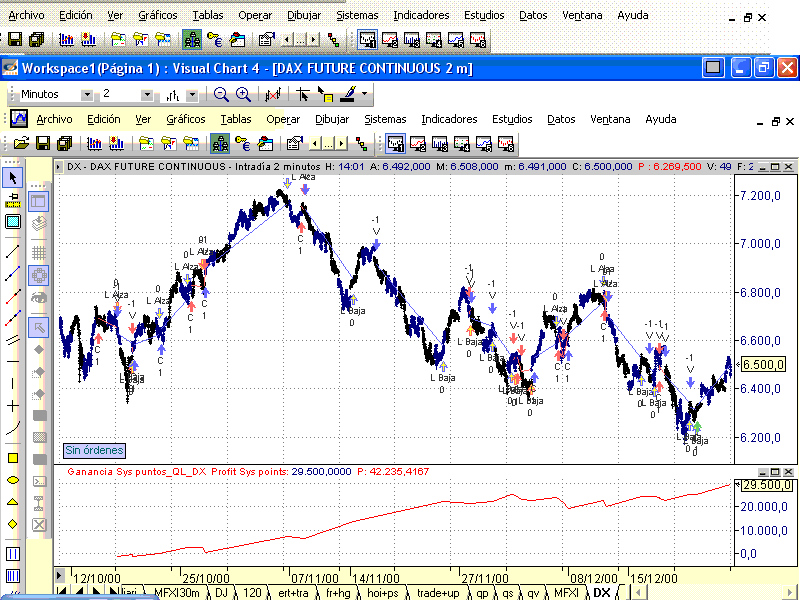Choose the crosshair cursor tool
800x600 pixels.
(x=13, y=406)
